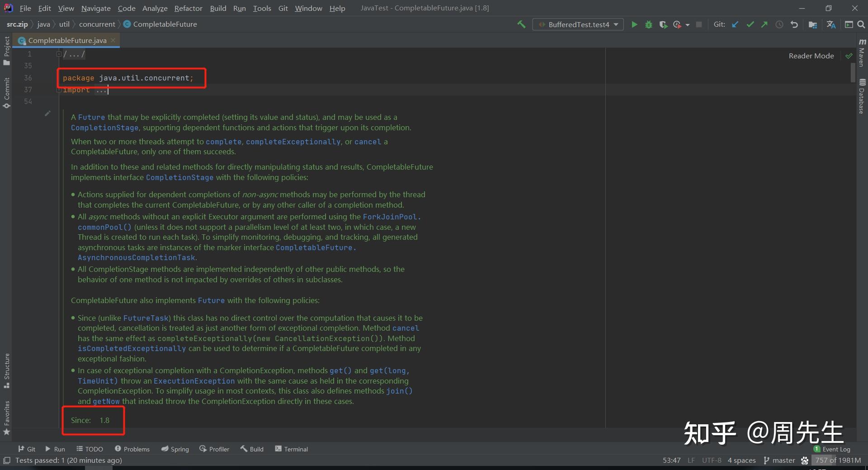Follow the FutureTask doc link

tap(146, 318)
